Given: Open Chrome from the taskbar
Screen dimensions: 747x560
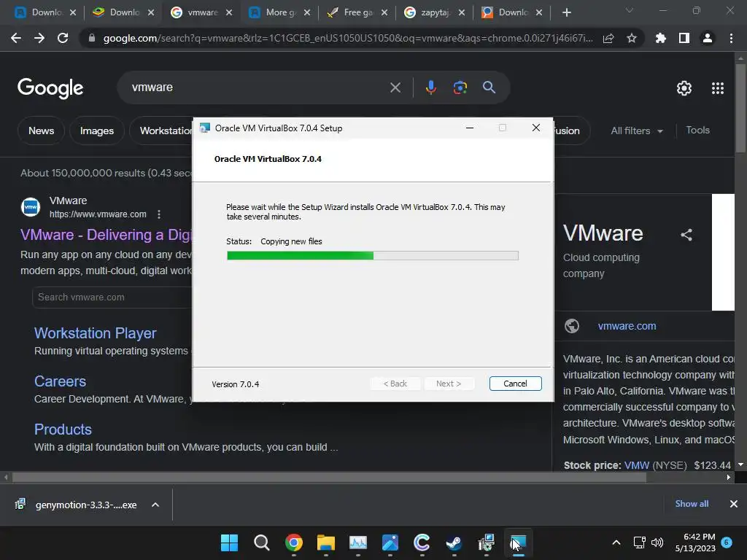Looking at the screenshot, I should tap(294, 542).
